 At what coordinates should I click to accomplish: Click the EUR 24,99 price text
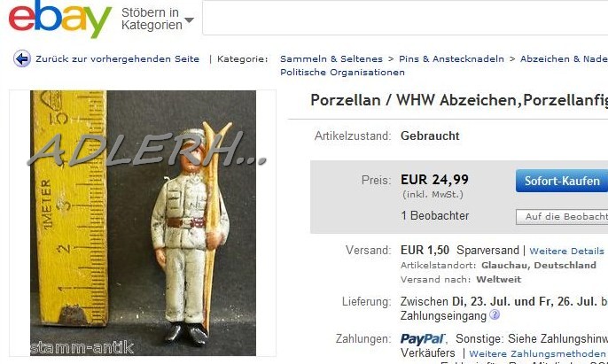point(434,180)
